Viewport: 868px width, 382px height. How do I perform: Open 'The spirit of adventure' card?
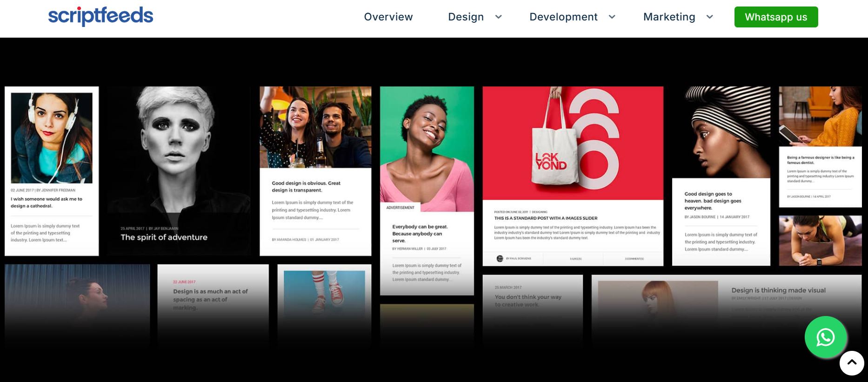coord(164,237)
